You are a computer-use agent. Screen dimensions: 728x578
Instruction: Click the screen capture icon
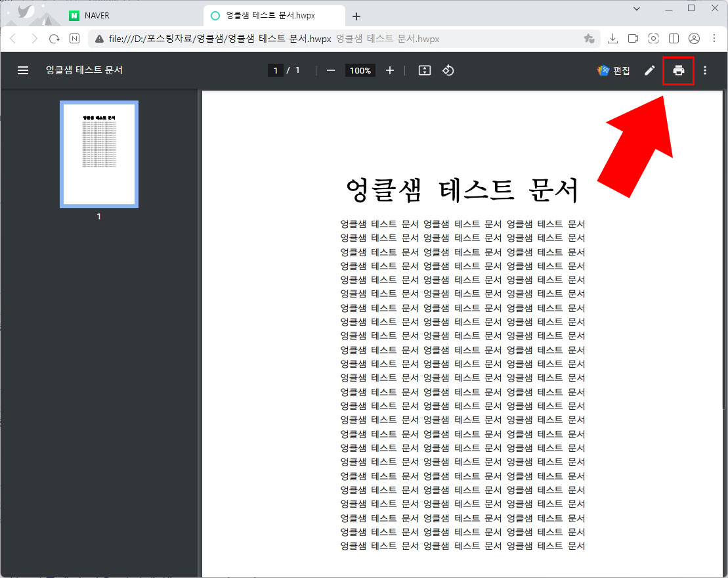(653, 39)
